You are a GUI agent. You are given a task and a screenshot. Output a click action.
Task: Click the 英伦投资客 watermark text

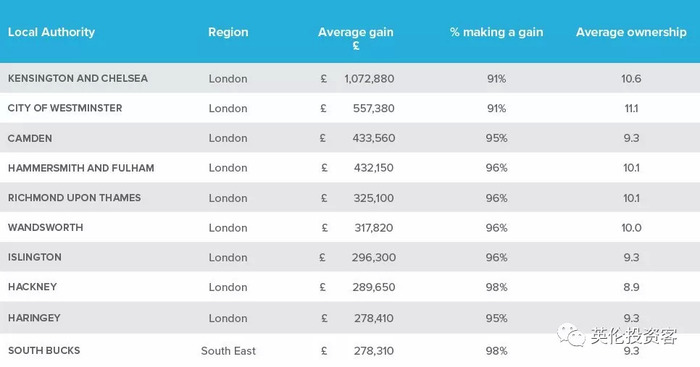(634, 336)
